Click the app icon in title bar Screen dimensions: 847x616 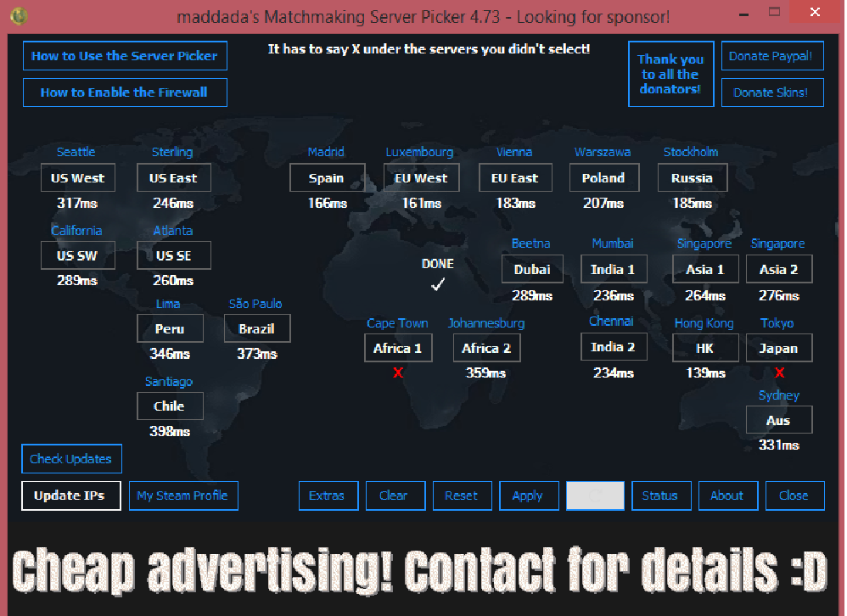(x=20, y=15)
